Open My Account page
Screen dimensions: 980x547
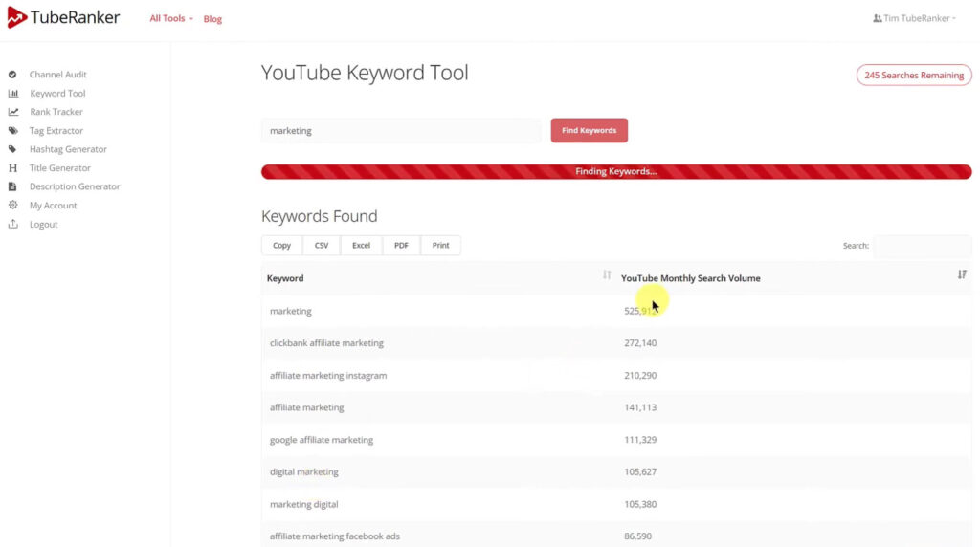[x=54, y=206]
